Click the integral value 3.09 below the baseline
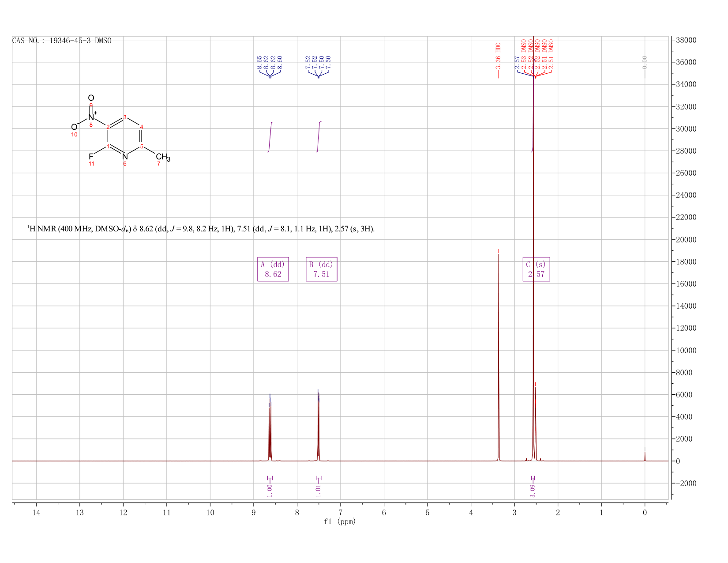The width and height of the screenshot is (728, 563). click(x=533, y=491)
